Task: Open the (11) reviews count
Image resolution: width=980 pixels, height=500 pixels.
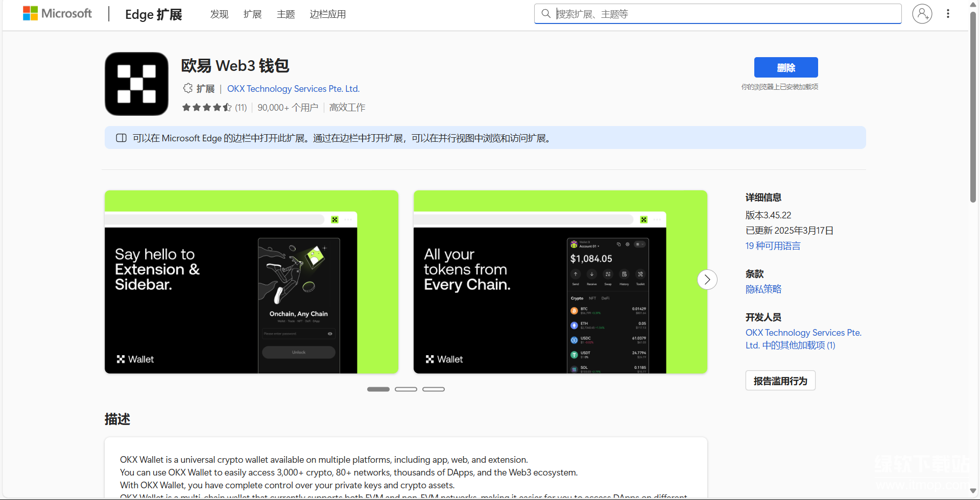Action: (x=241, y=107)
